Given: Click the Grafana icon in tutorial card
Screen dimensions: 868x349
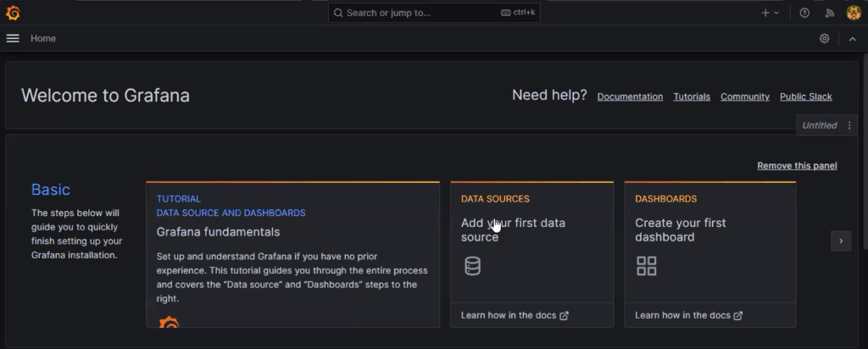Looking at the screenshot, I should pyautogui.click(x=169, y=322).
